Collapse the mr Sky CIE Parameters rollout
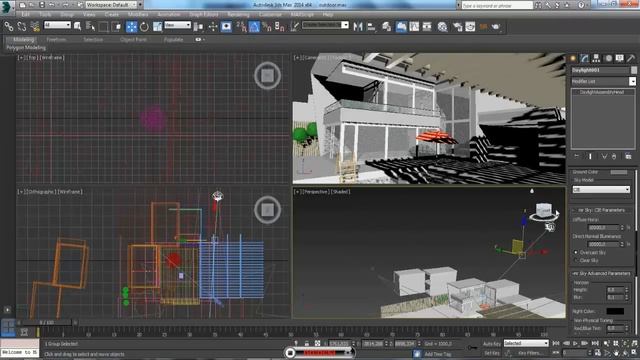 click(x=602, y=210)
